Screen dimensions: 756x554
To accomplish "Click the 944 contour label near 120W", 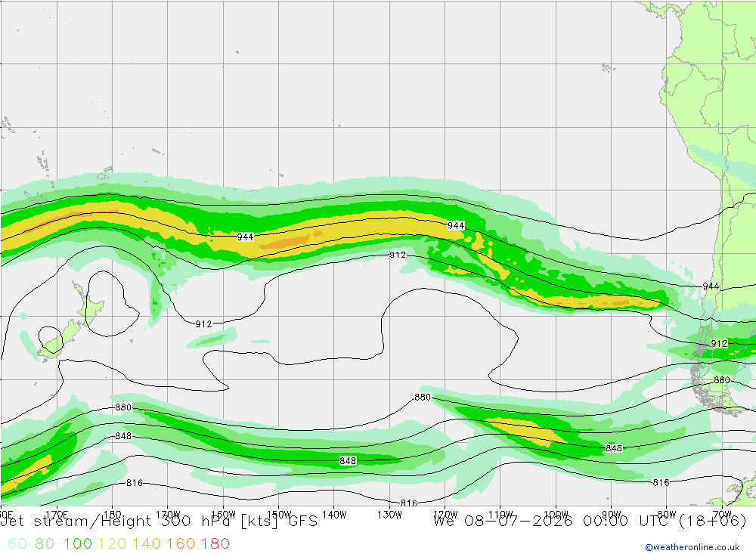I will 456,226.
